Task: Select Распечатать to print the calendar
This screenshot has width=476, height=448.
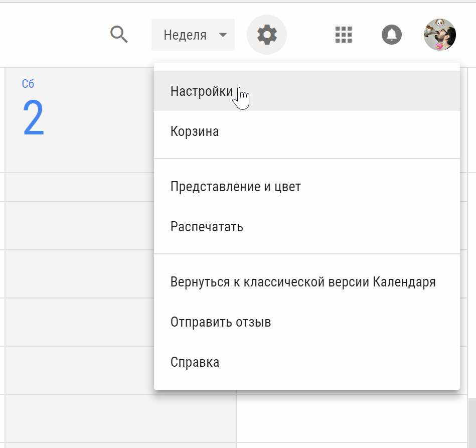Action: 207,226
